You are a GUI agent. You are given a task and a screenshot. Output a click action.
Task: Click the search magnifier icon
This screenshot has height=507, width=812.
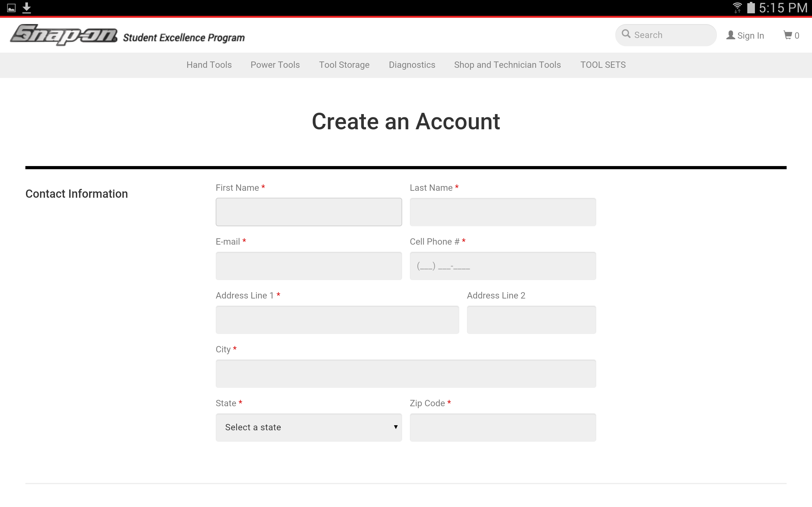click(625, 34)
